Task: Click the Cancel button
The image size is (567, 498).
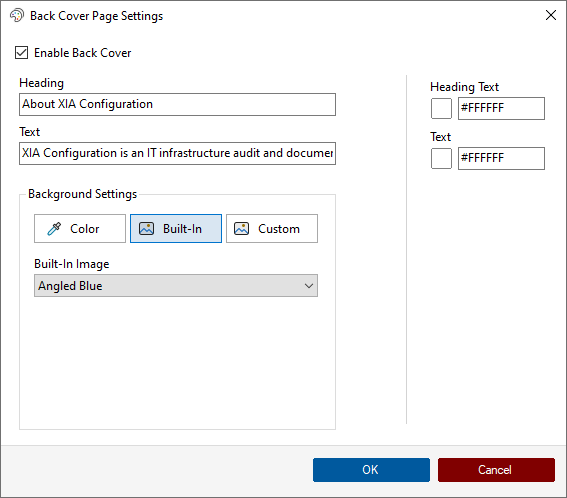Action: pyautogui.click(x=496, y=470)
